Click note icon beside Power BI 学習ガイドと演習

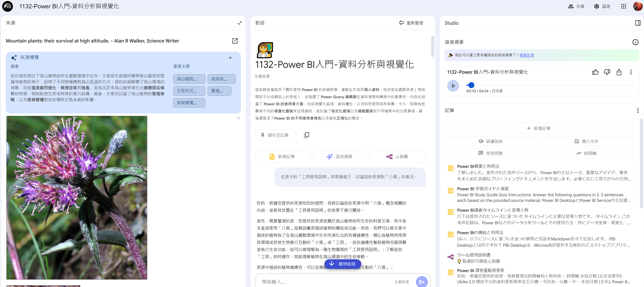coord(450,191)
